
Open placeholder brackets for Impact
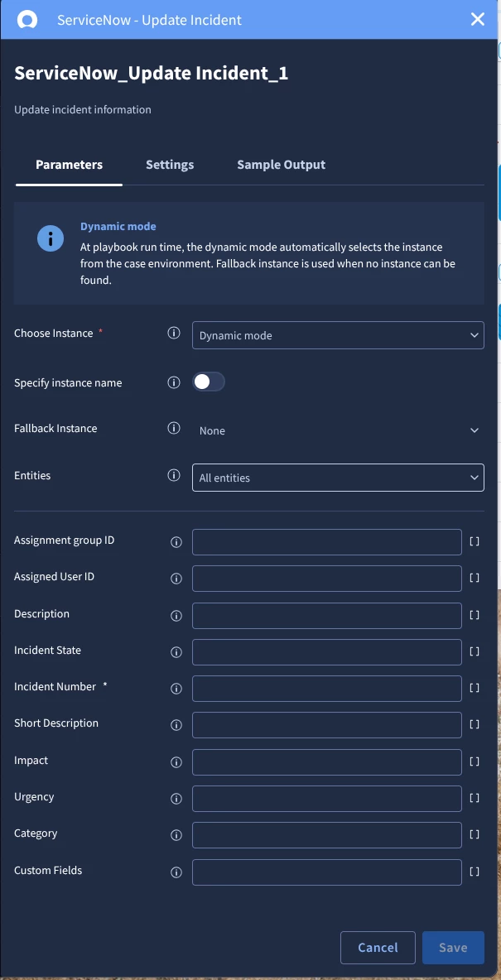pyautogui.click(x=475, y=761)
